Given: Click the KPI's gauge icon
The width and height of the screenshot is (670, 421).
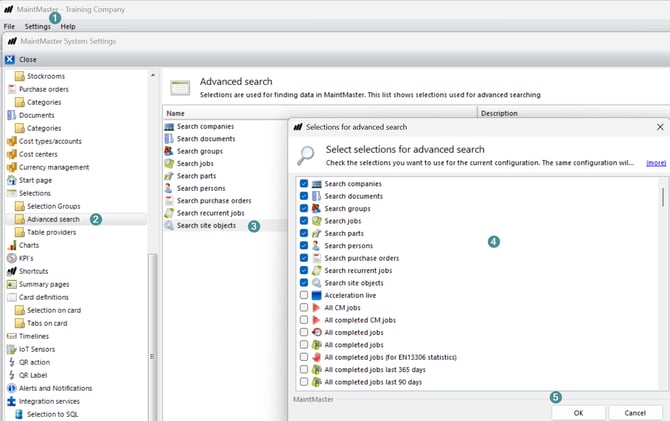Looking at the screenshot, I should point(12,258).
